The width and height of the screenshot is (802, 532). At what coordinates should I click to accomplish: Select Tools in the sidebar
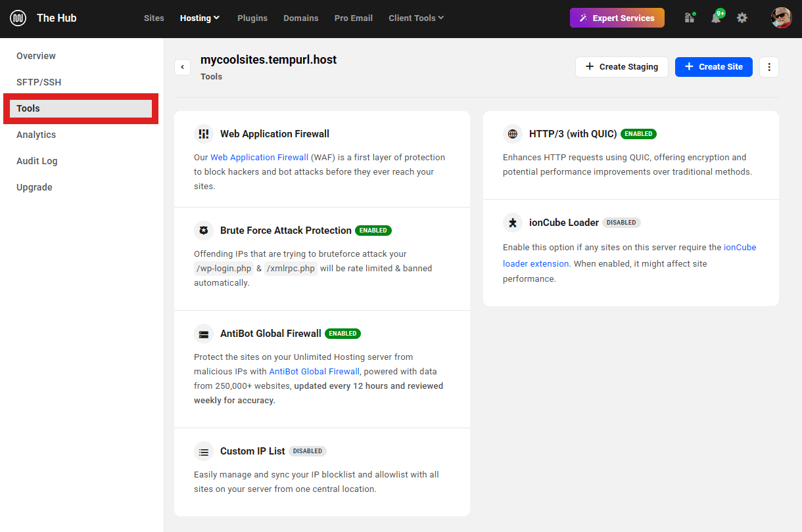coord(82,108)
